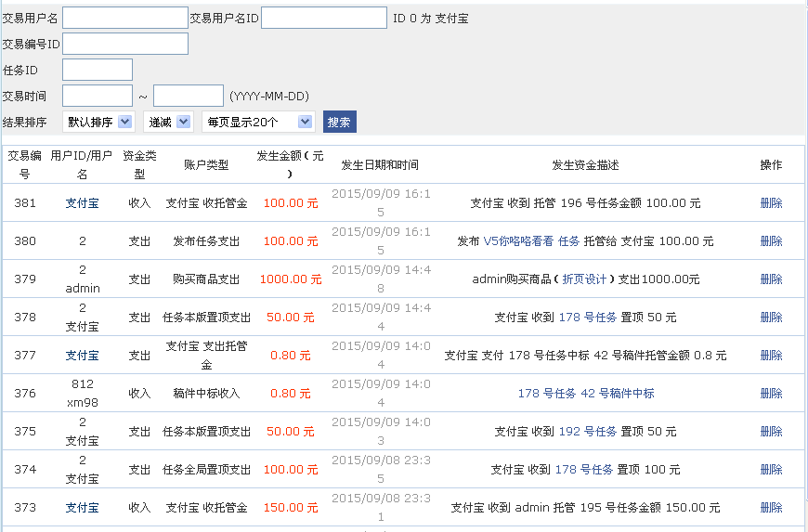The height and width of the screenshot is (532, 808).
Task: Delete transaction 381
Action: tap(771, 203)
